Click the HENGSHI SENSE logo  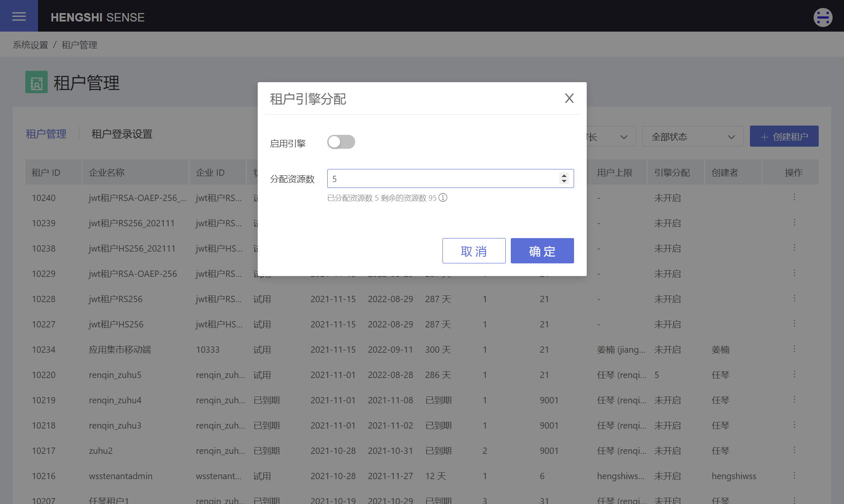click(97, 17)
